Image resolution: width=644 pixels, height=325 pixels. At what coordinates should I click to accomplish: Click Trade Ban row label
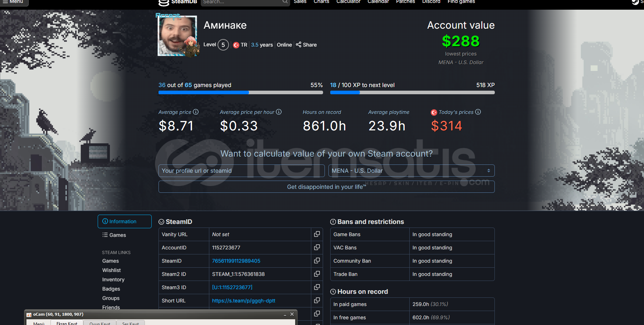(x=345, y=274)
